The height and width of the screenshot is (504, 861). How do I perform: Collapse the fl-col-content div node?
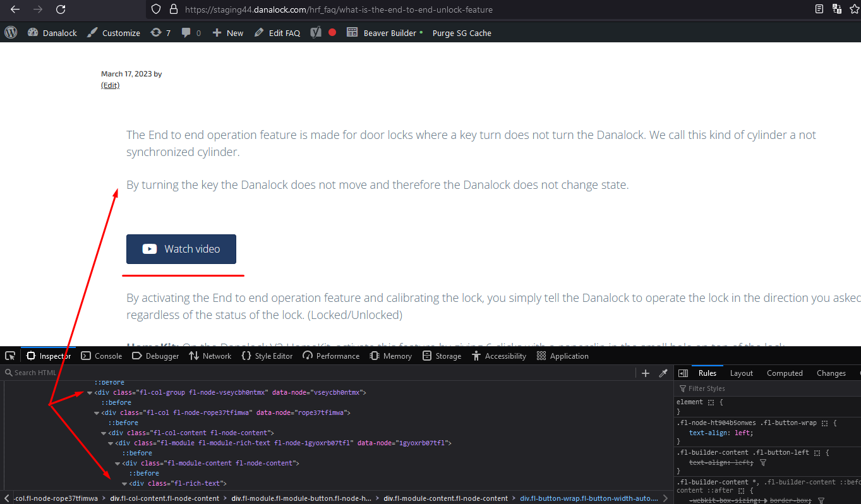(104, 433)
